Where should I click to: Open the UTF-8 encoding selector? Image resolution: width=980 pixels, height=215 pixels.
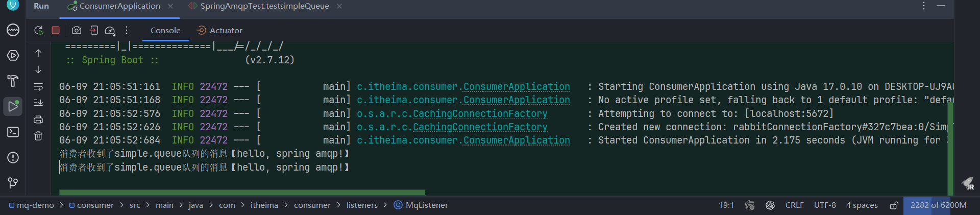[825, 205]
